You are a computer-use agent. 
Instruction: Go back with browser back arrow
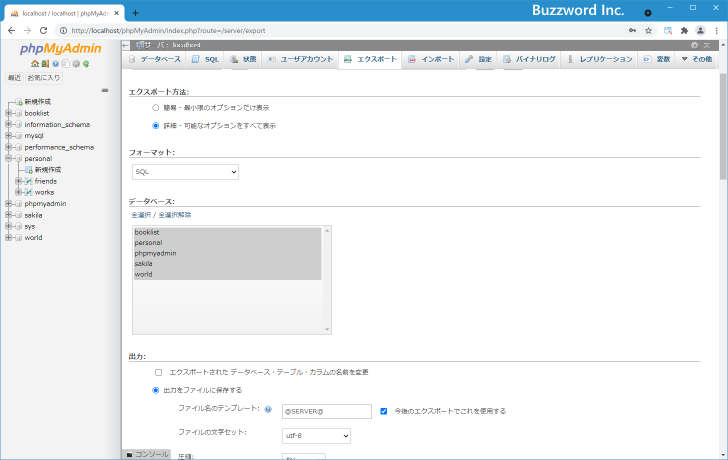[12, 31]
